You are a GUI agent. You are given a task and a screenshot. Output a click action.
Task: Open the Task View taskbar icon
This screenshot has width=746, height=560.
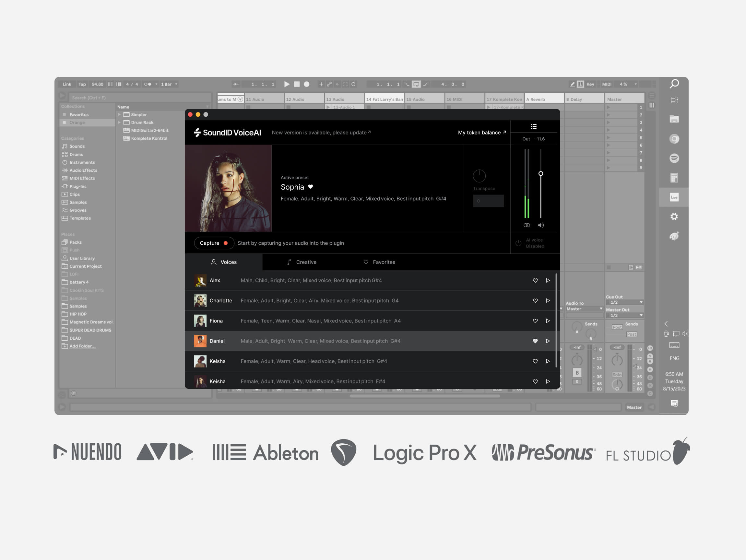674,100
